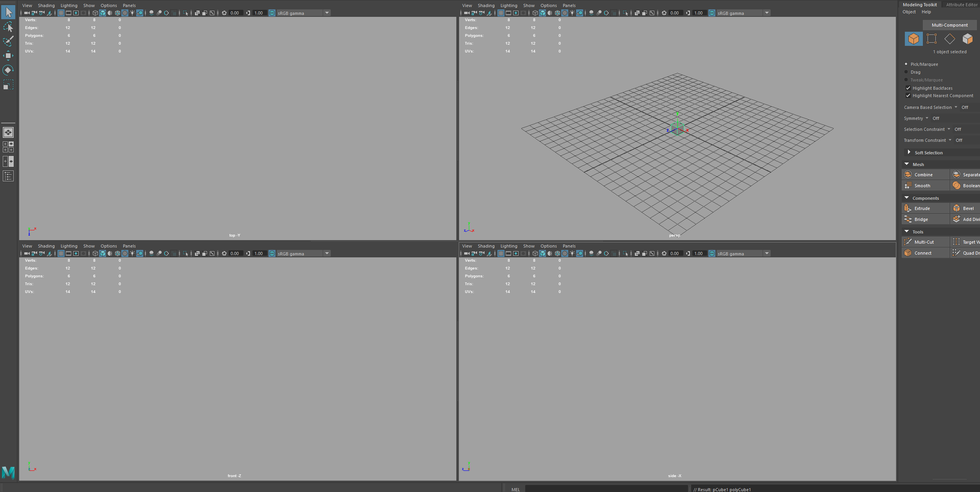Click the Extrude button
Screen dimensions: 980x492
click(x=926, y=208)
